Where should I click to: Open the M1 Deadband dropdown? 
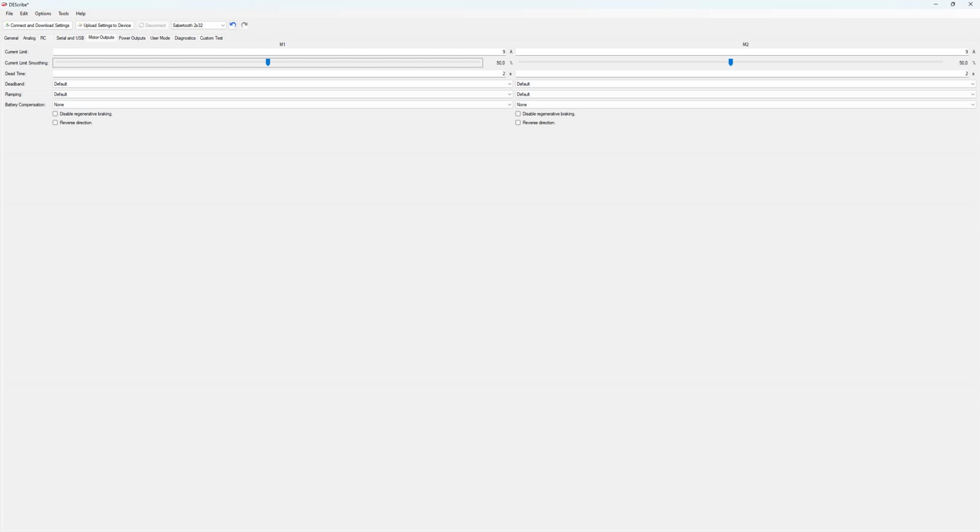click(282, 84)
